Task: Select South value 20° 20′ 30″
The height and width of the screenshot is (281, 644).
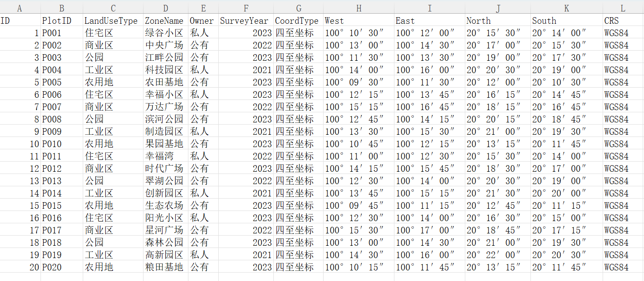Action: tap(567, 255)
